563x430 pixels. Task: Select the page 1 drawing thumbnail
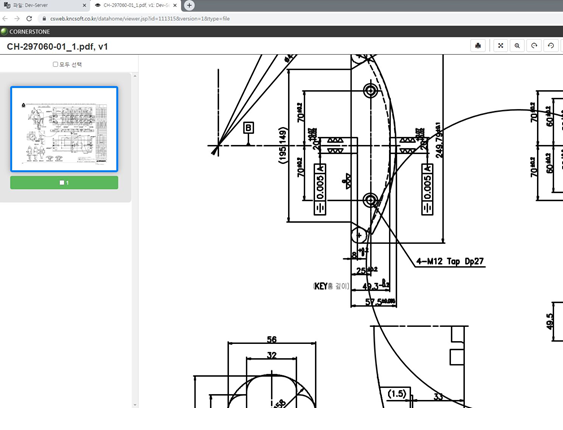(64, 129)
